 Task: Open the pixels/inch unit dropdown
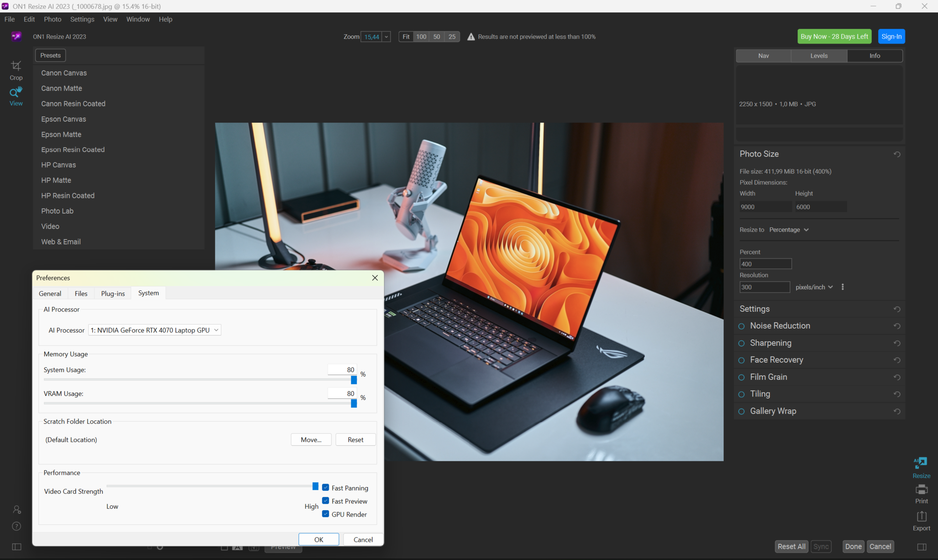[814, 287]
